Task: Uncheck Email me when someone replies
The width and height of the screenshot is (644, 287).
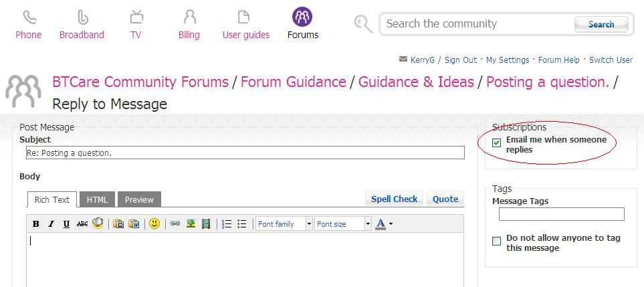Action: click(497, 143)
